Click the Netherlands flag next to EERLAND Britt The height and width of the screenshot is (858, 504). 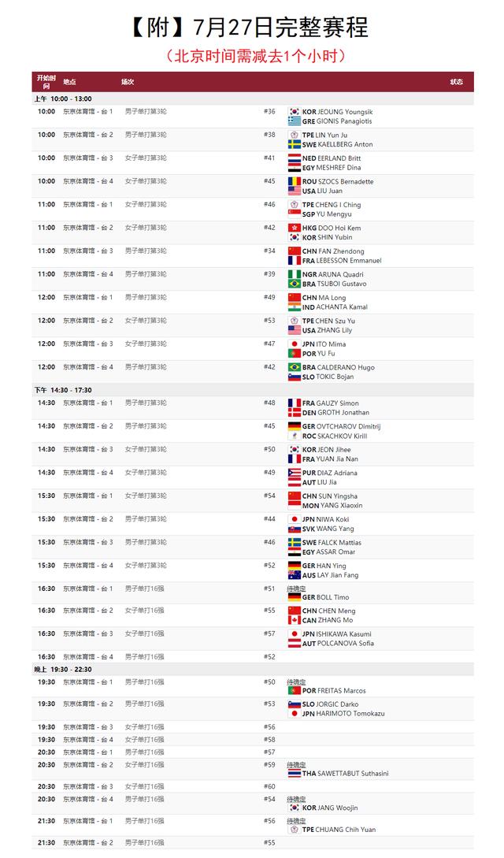pos(294,158)
